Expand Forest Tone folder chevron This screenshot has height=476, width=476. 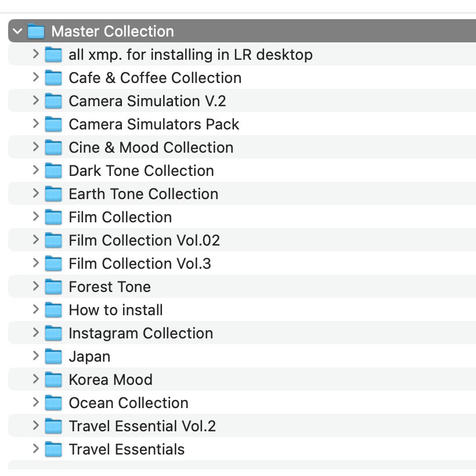[x=36, y=286]
